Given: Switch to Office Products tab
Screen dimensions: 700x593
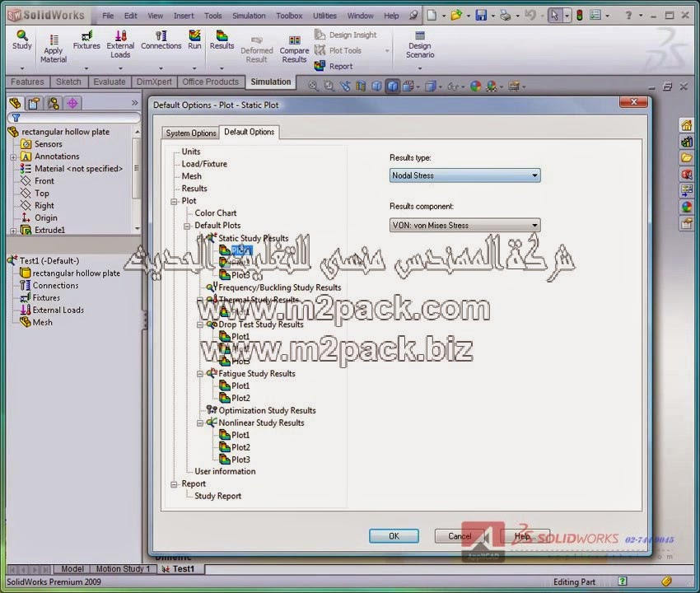Looking at the screenshot, I should coord(210,82).
